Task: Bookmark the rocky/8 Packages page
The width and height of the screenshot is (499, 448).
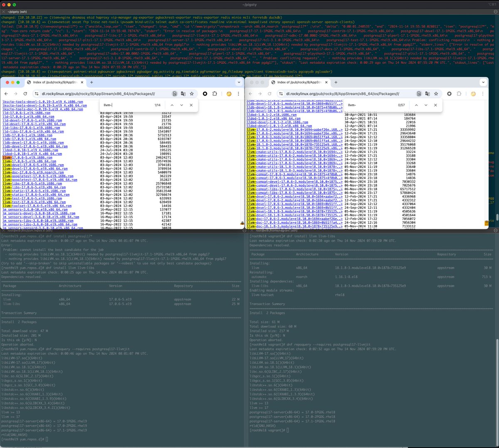Action: [436, 94]
